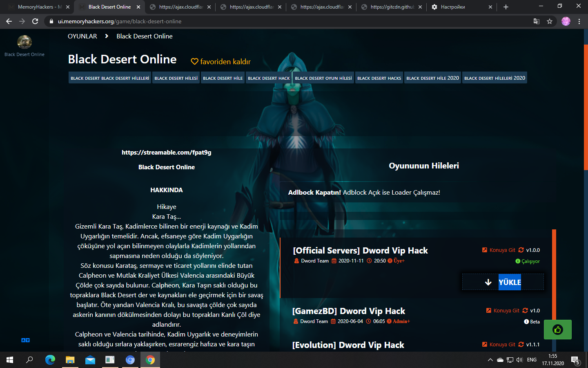588x368 pixels.
Task: Open Windows taskbar search
Action: [x=29, y=360]
